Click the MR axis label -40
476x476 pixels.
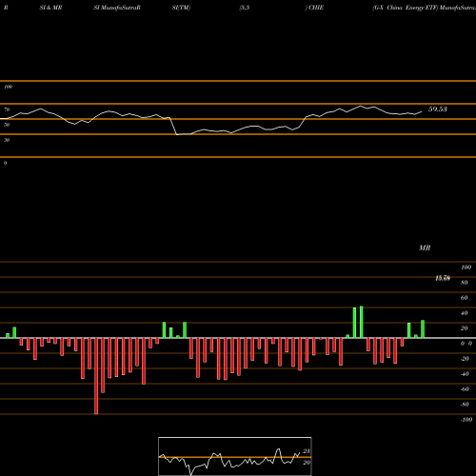(465, 374)
